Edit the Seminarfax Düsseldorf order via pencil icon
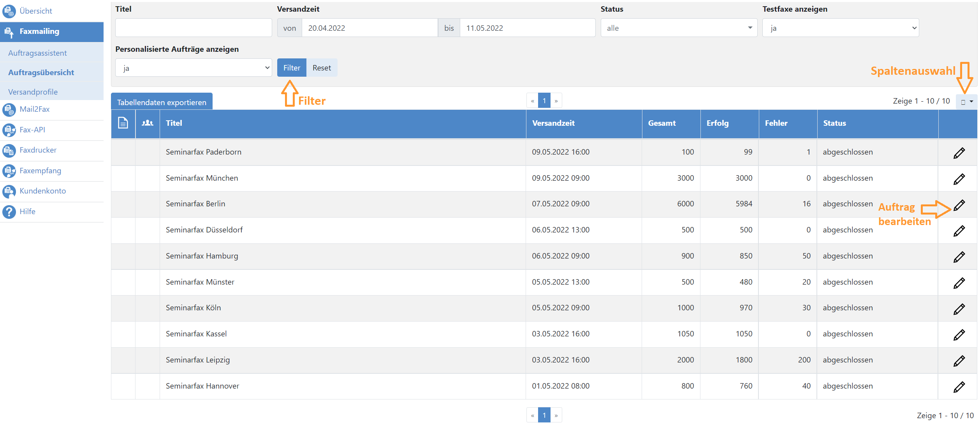 tap(959, 231)
